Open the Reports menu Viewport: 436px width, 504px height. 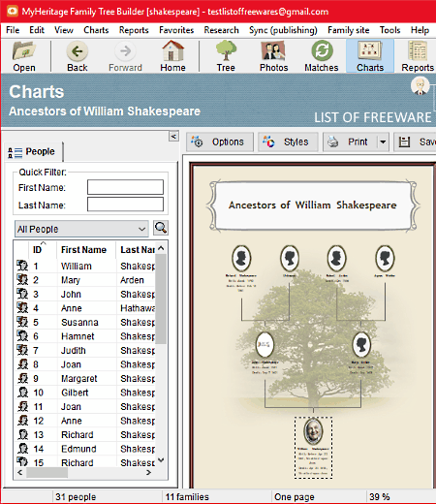134,30
